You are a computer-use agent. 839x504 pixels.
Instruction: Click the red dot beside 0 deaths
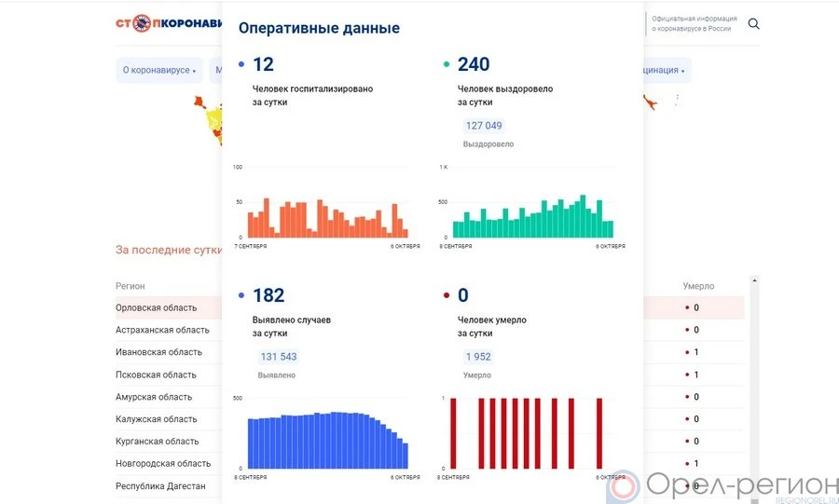tap(447, 296)
